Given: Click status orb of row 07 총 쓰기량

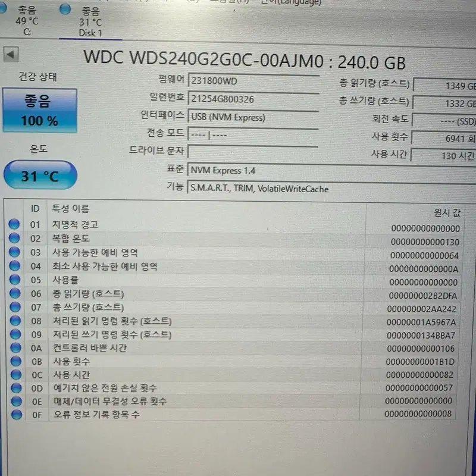Looking at the screenshot, I should (x=15, y=307).
